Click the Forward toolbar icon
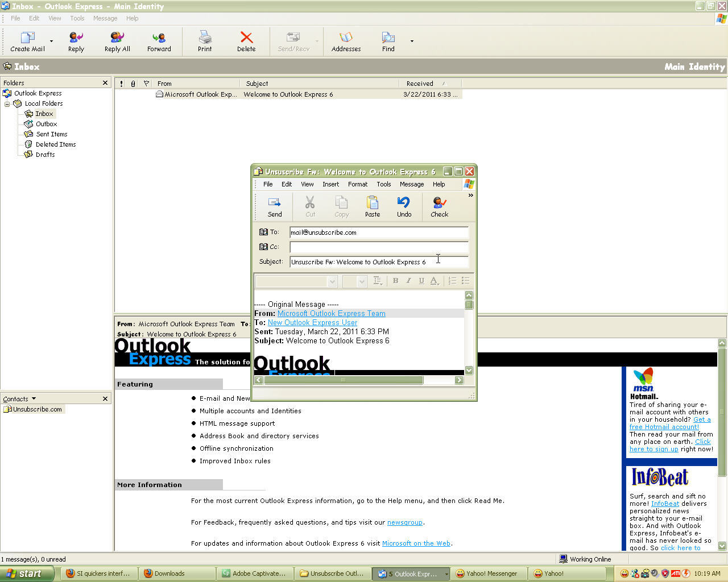Viewport: 728px width, 582px height. (159, 38)
